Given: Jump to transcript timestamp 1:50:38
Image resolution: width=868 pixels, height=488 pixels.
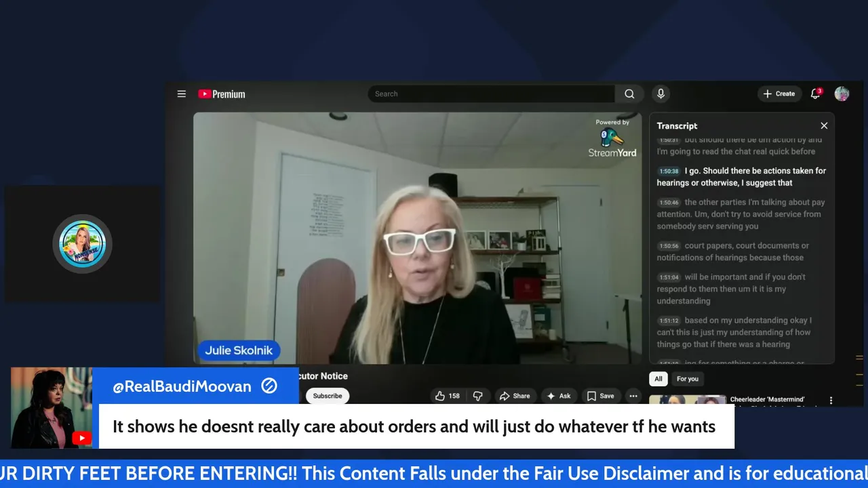Looking at the screenshot, I should pos(669,171).
